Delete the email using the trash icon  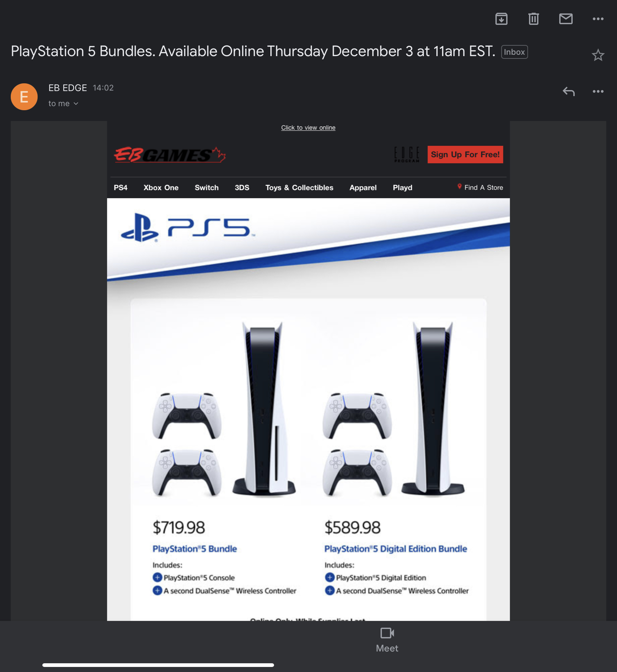[533, 19]
